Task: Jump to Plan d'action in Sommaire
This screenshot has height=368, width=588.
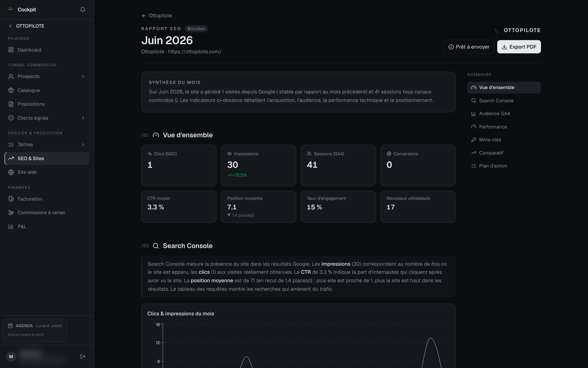Action: [504, 166]
